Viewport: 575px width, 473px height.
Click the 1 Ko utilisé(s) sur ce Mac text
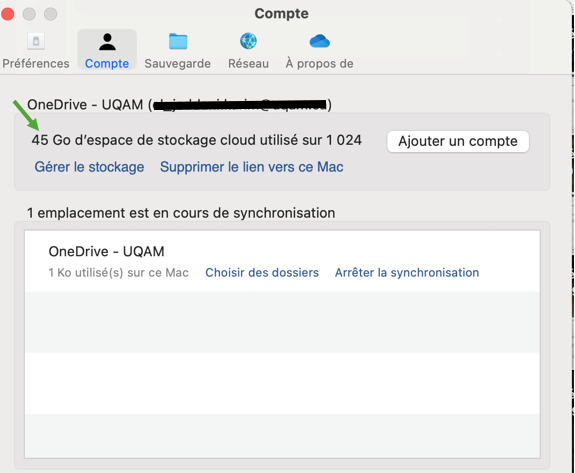pyautogui.click(x=118, y=272)
